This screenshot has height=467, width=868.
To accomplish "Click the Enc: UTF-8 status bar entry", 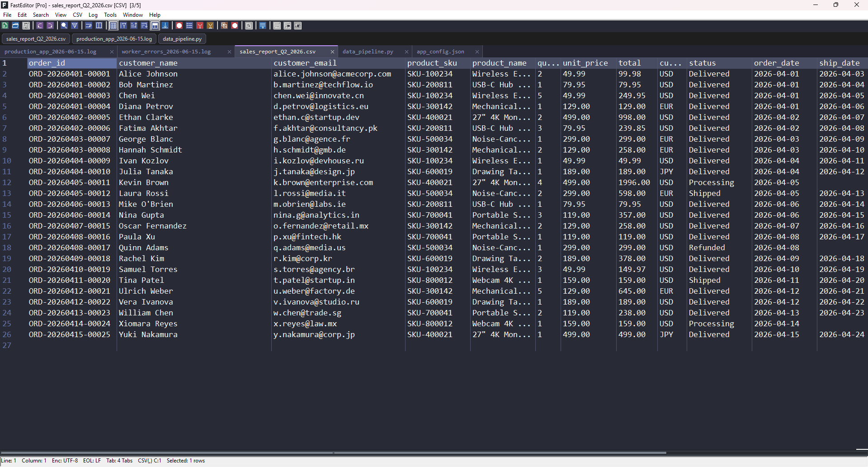I will pos(65,461).
